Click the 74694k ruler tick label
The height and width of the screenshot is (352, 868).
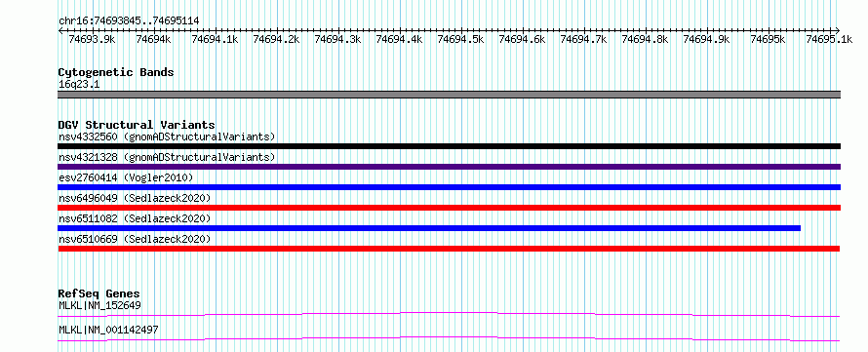click(x=153, y=39)
